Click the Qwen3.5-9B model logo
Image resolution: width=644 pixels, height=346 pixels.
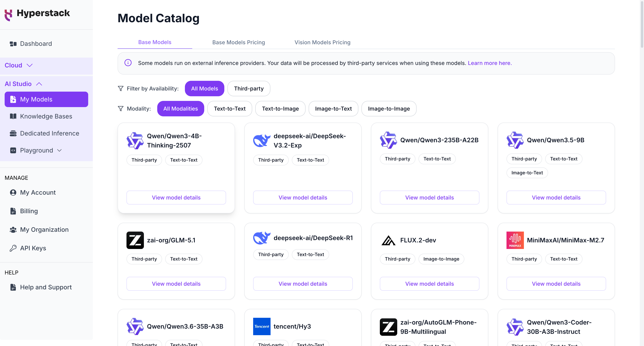click(515, 140)
